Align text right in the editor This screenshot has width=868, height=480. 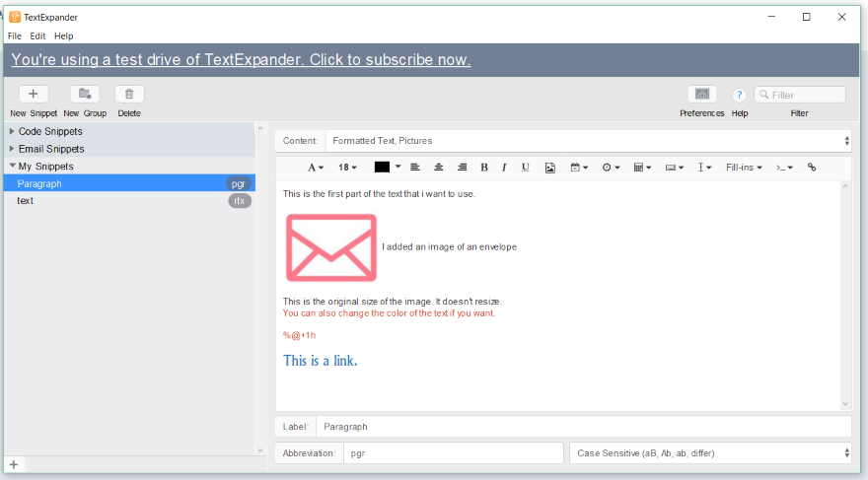(462, 167)
